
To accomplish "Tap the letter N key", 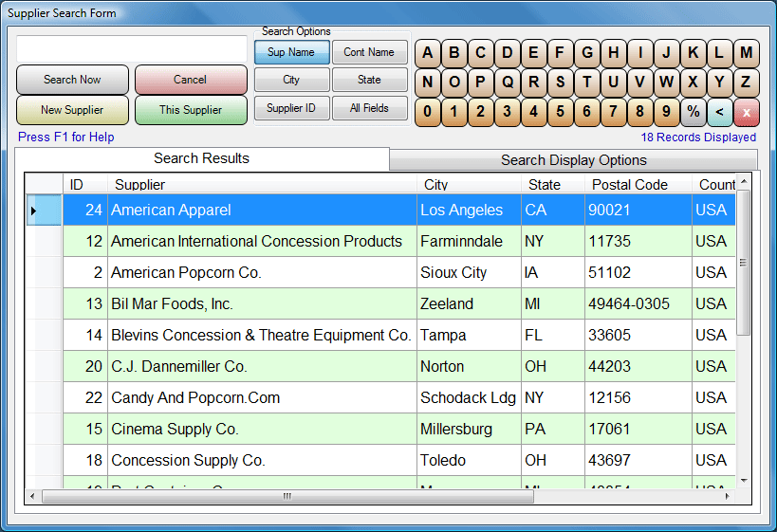I will 427,83.
